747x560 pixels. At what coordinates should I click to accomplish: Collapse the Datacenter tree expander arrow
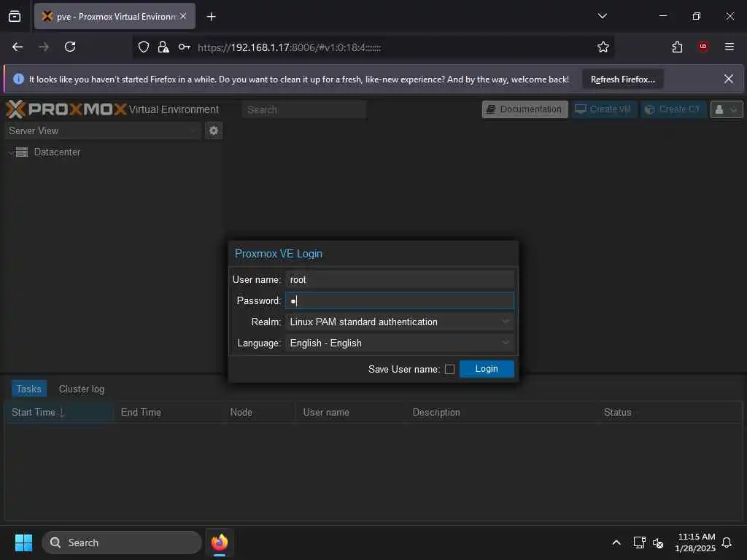[10, 152]
